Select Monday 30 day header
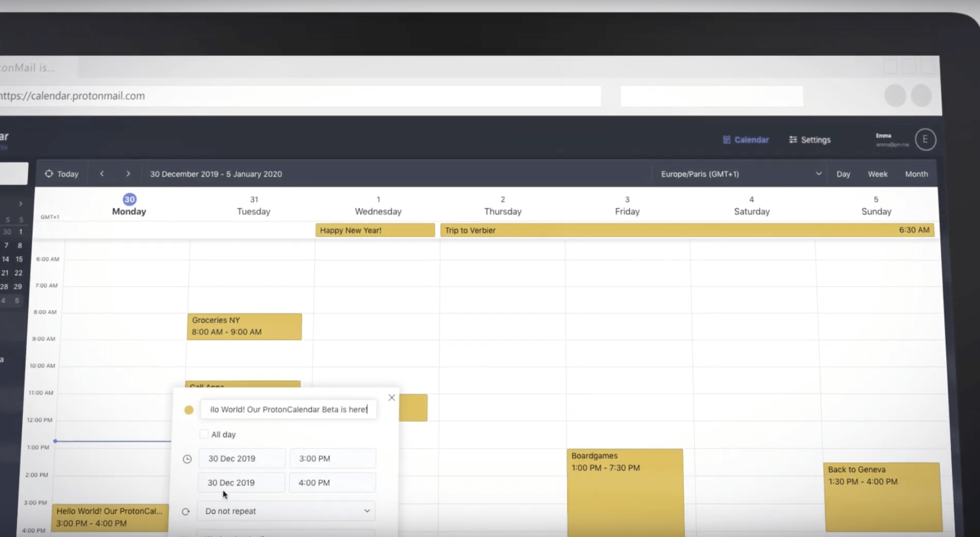Screen dimensions: 980x537 pyautogui.click(x=129, y=205)
